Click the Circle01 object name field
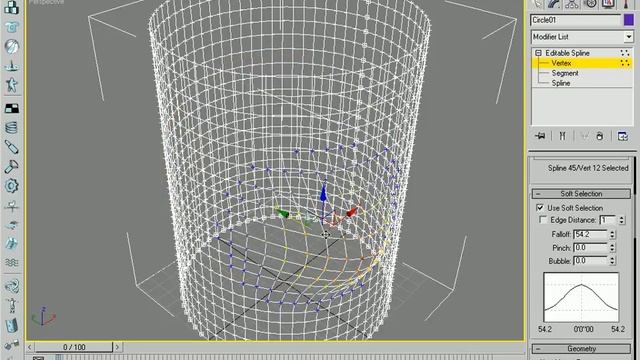640x360 pixels. click(575, 20)
